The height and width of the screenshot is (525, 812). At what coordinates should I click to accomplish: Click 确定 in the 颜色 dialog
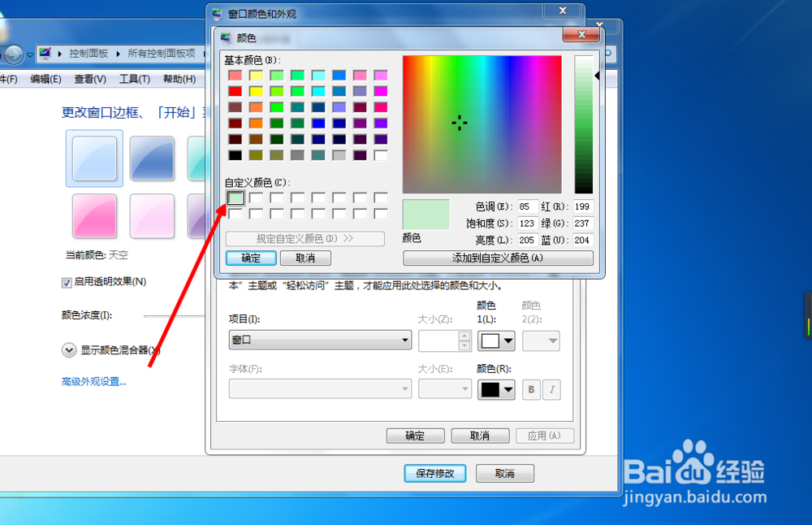pyautogui.click(x=251, y=258)
